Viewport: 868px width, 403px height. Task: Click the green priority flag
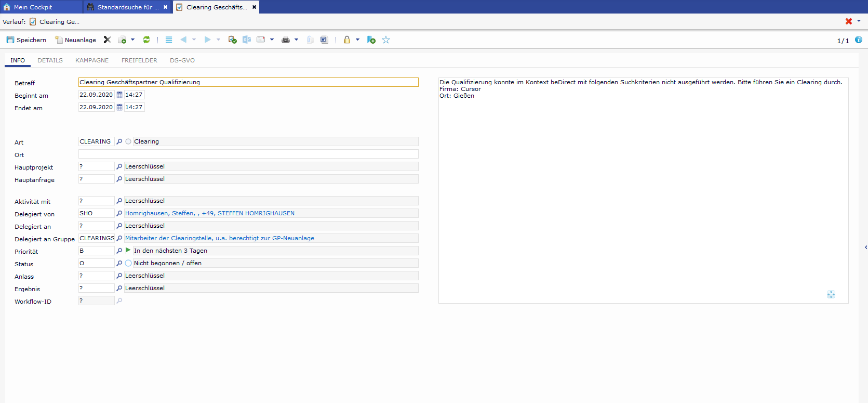(128, 251)
